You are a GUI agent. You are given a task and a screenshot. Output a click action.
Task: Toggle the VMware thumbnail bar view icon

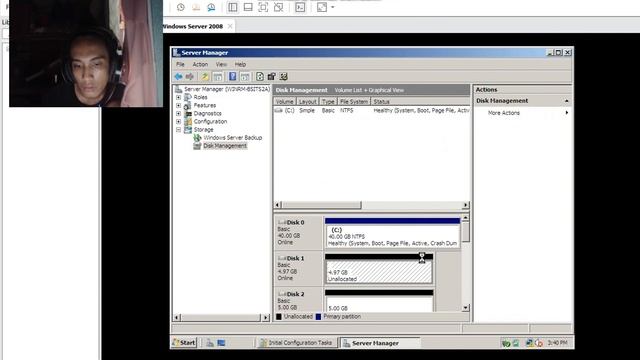coord(248,7)
